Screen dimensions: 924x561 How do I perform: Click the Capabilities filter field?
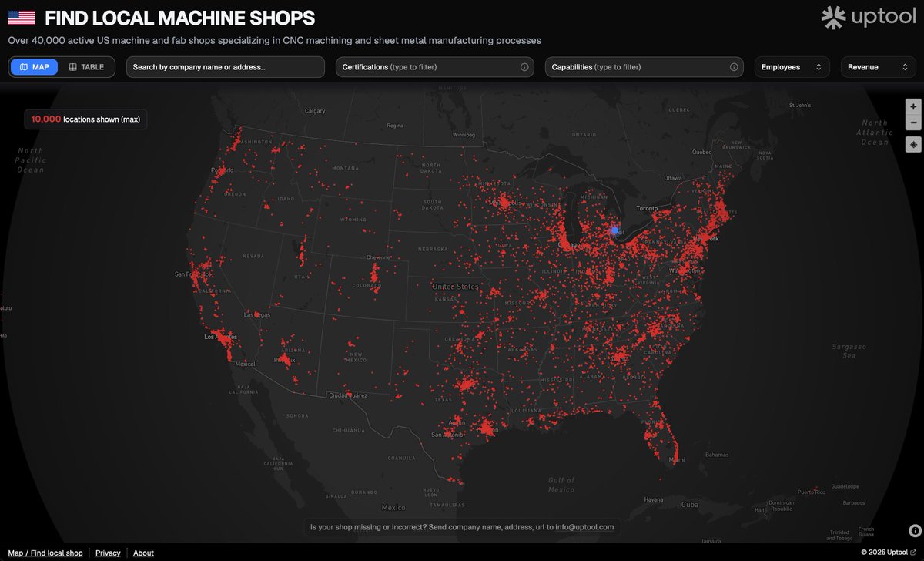644,67
